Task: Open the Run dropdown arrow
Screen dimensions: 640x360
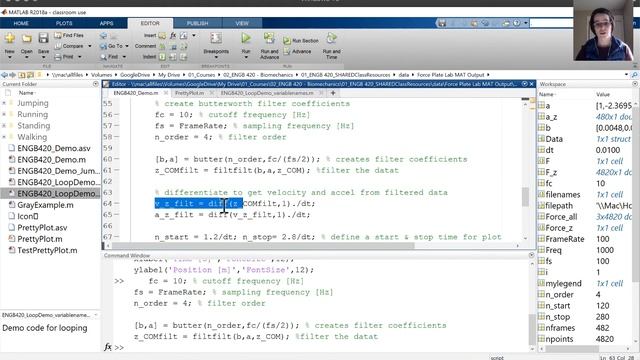Action: pyautogui.click(x=246, y=58)
